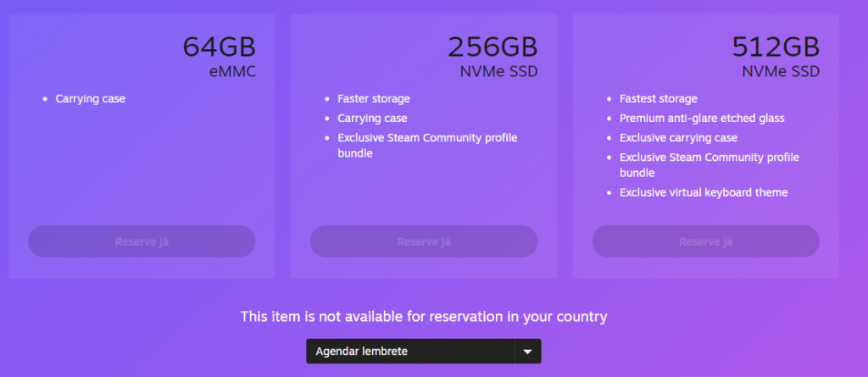Select the 256GB storage heading
This screenshot has width=868, height=377.
point(492,47)
